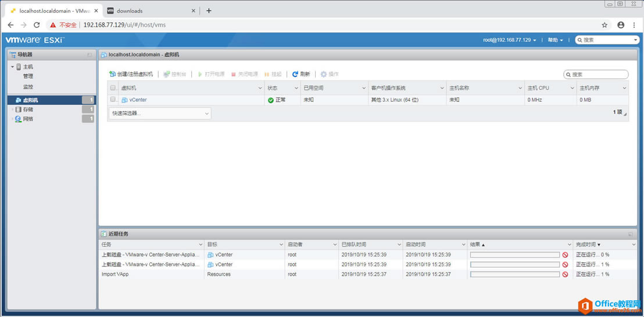The width and height of the screenshot is (644, 317).
Task: Click progress bar of first 上载磁盘 task
Action: (515, 255)
